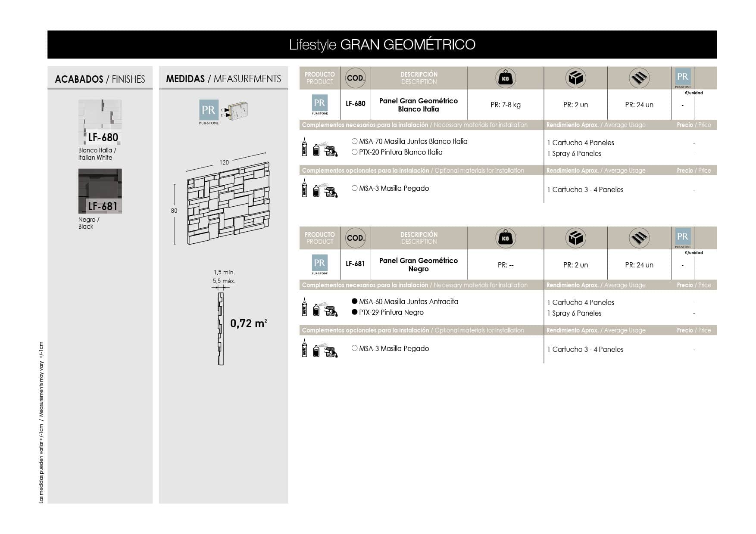Viewport: 756px width, 534px height.
Task: Click the LF-680 Blanco Italia finish swatch
Action: [100, 122]
